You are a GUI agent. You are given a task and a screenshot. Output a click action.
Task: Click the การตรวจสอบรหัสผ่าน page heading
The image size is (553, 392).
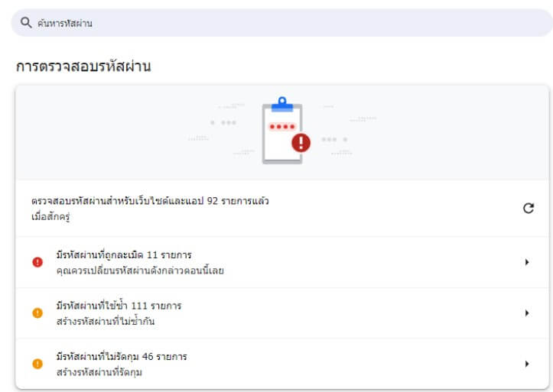pyautogui.click(x=83, y=66)
